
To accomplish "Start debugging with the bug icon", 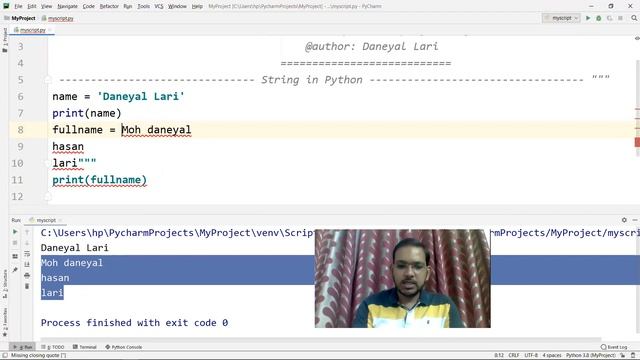I will click(x=598, y=18).
